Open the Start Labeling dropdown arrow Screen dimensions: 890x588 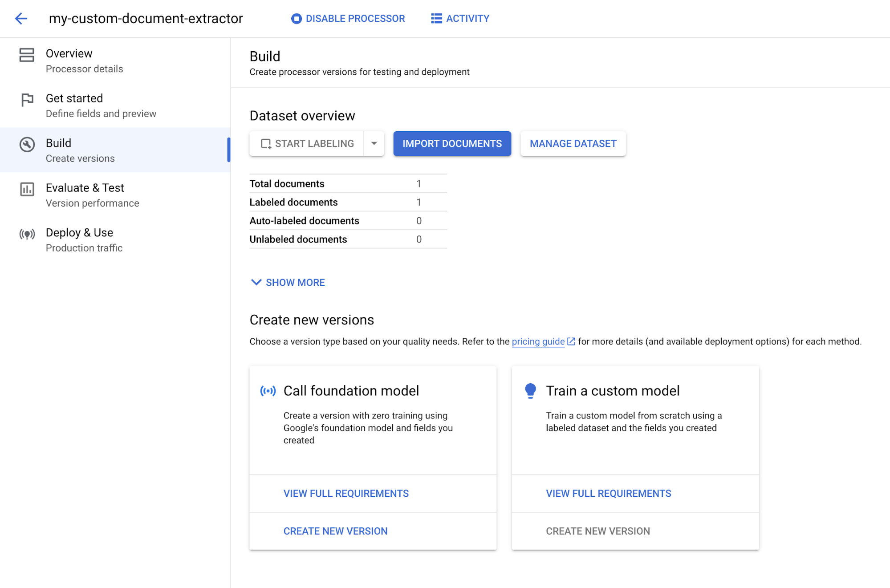tap(374, 143)
